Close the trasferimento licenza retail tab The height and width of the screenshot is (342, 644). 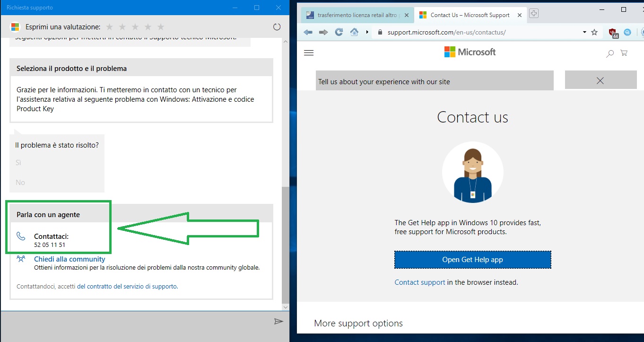coord(407,15)
